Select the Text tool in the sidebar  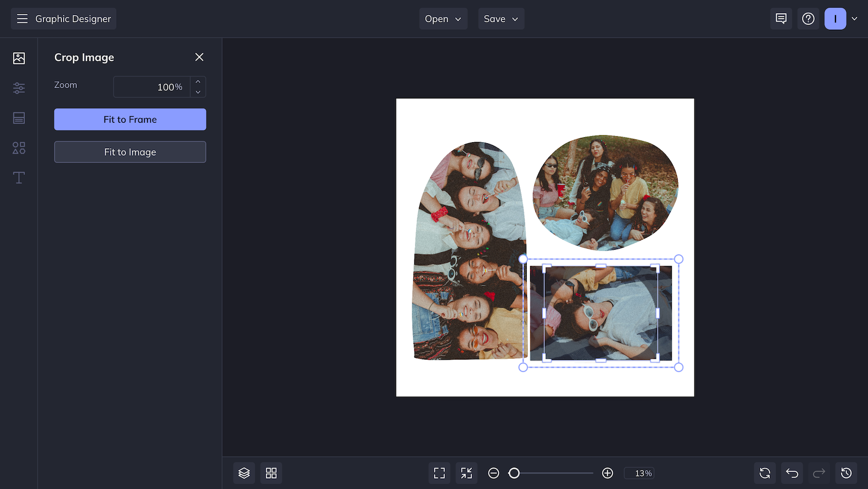coord(18,177)
